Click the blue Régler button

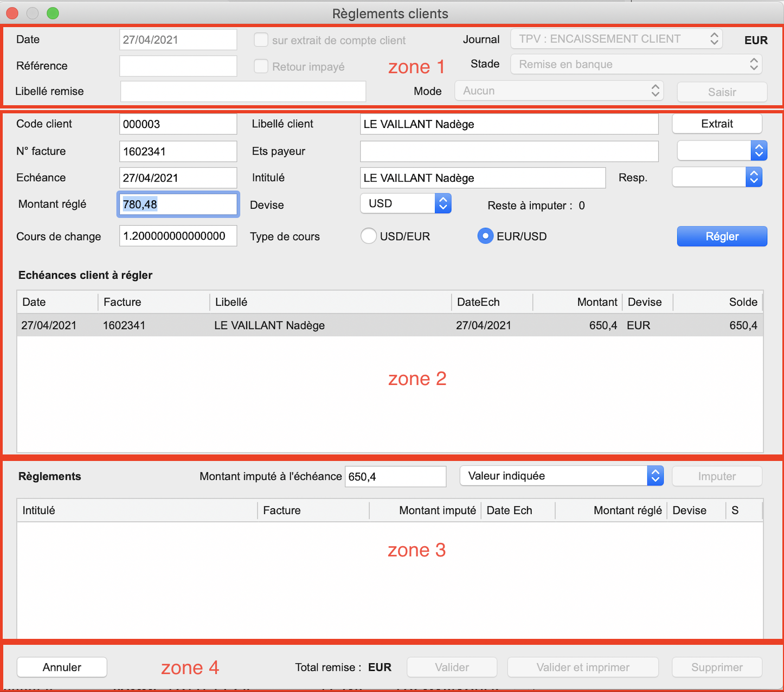[x=722, y=236]
